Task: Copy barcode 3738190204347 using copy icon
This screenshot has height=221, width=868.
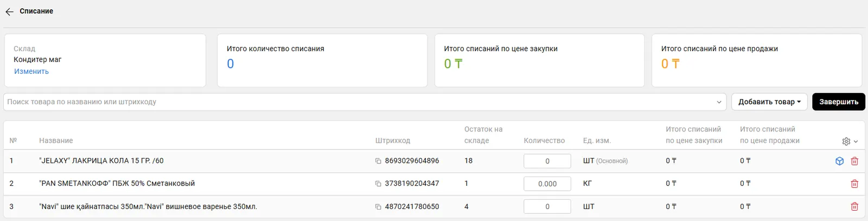Action: click(378, 184)
